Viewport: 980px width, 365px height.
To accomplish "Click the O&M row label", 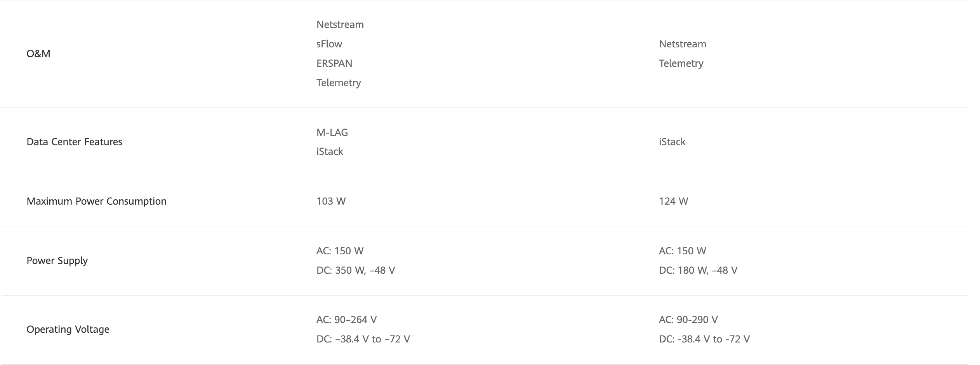I will click(38, 54).
